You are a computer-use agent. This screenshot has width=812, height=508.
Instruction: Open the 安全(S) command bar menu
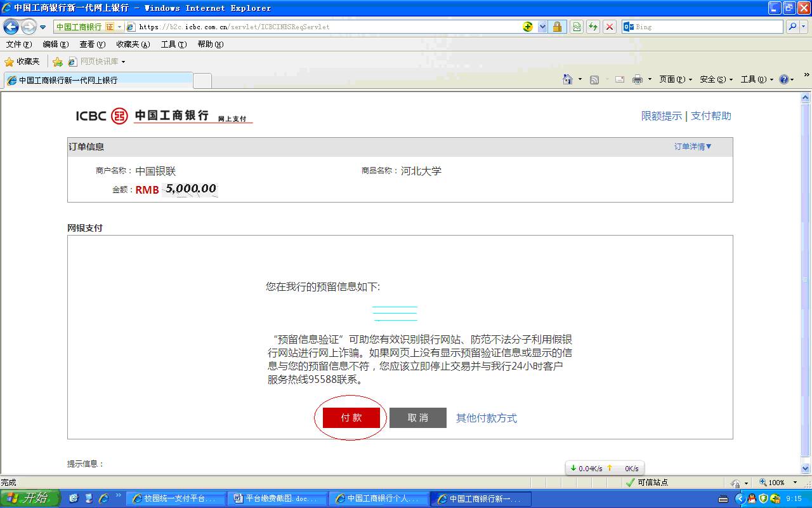point(716,79)
